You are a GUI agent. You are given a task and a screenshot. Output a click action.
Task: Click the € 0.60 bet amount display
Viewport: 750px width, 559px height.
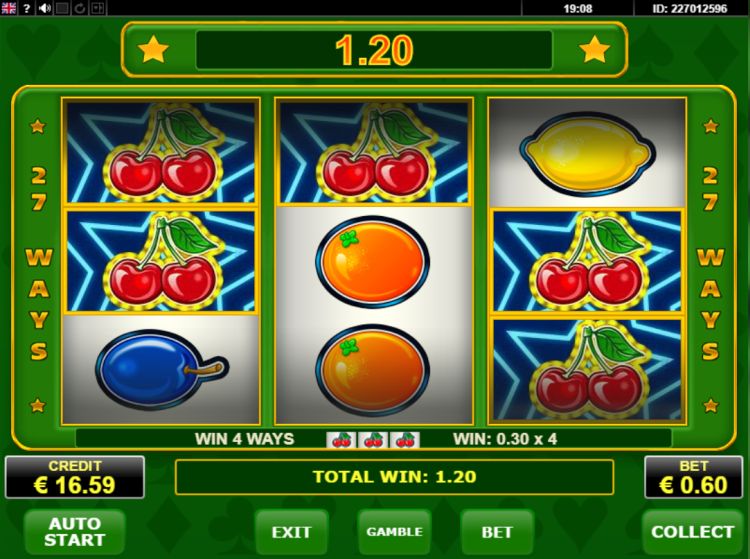pyautogui.click(x=694, y=477)
